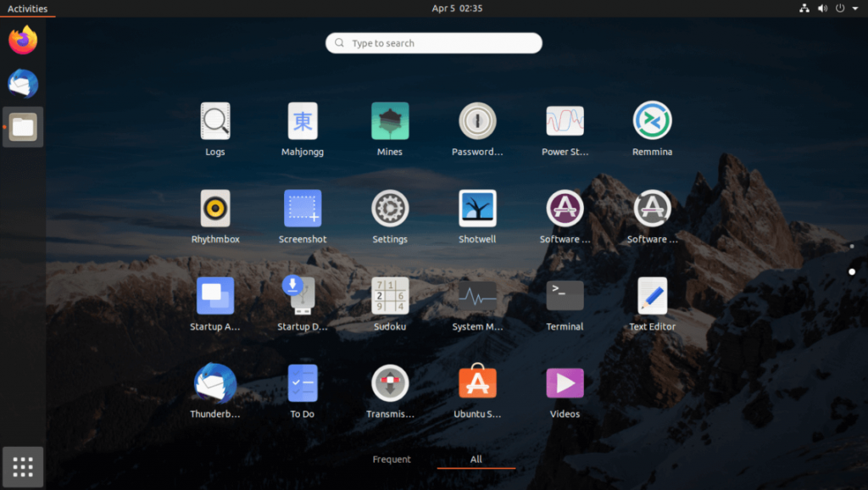
Task: Open the Files icon in the dock
Action: tap(22, 126)
